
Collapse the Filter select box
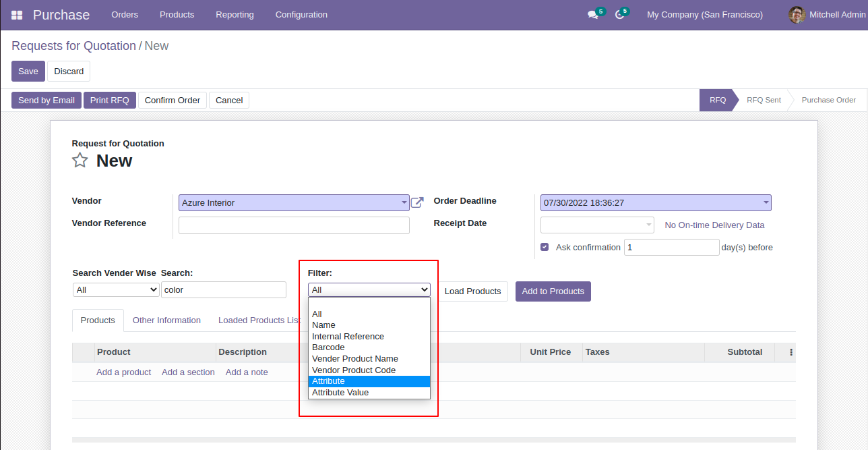pyautogui.click(x=369, y=289)
